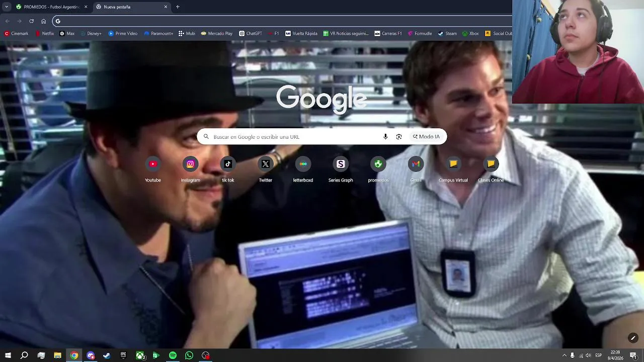Open the Netflix bookmark
The height and width of the screenshot is (362, 644).
[x=44, y=34]
